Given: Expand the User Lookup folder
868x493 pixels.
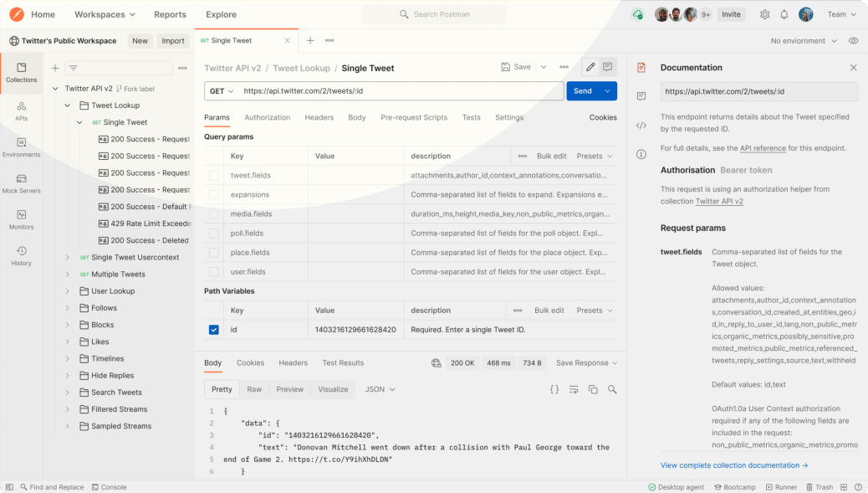Looking at the screenshot, I should tap(67, 290).
